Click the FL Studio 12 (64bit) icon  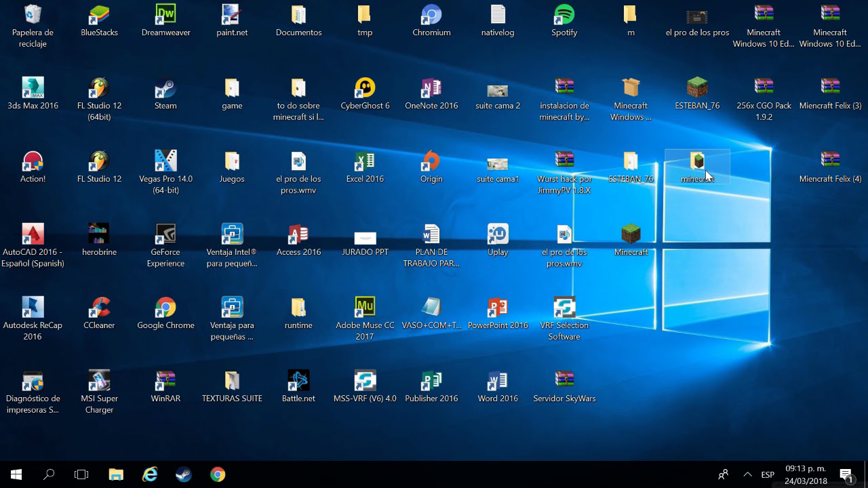pos(99,98)
